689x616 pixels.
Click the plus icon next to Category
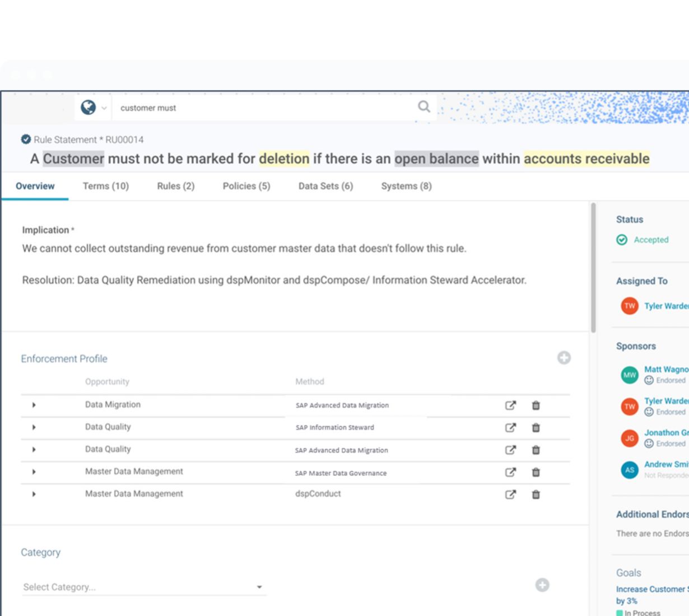(542, 585)
